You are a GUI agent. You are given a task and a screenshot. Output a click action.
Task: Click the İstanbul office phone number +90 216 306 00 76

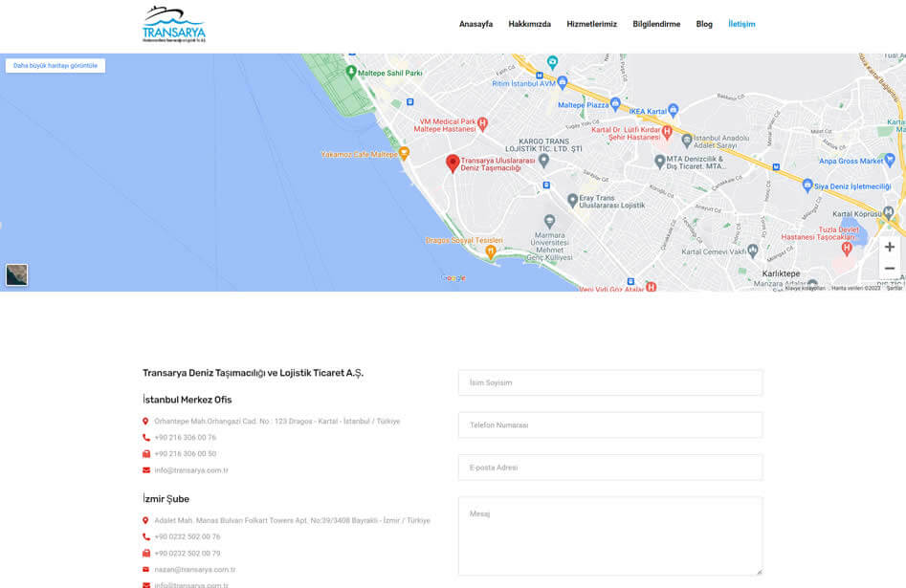[185, 437]
